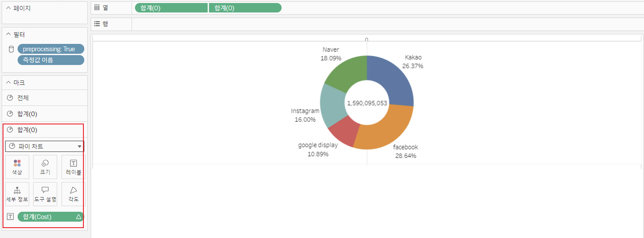Click the data source icon in filters
The height and width of the screenshot is (238, 644).
11,49
